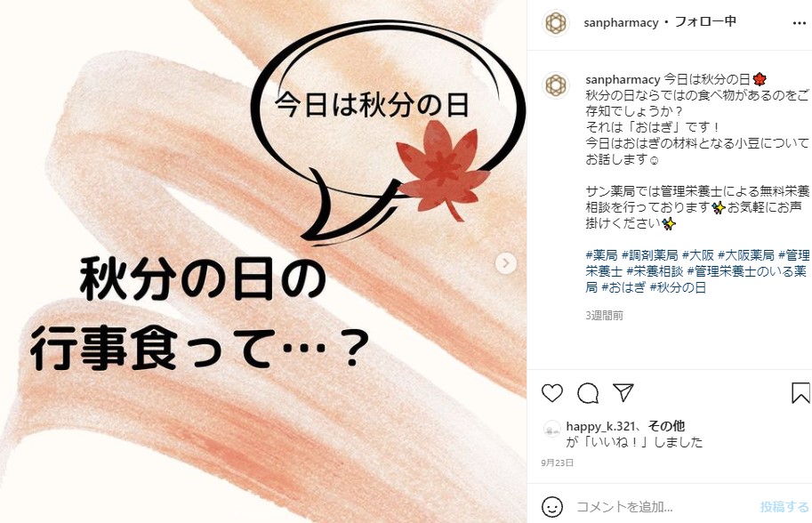Open the #大阪薬局 hashtag
Screen dimensions: 812x523
(745, 254)
